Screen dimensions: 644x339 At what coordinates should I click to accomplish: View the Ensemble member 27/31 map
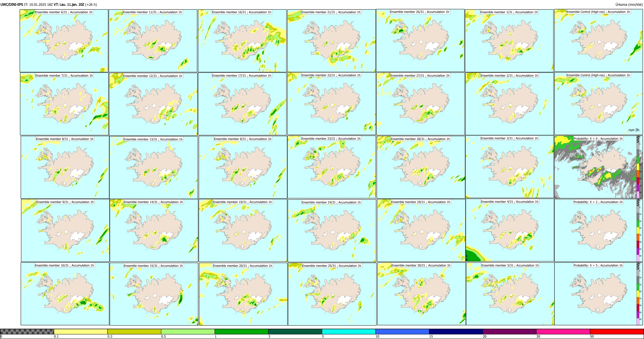421,104
